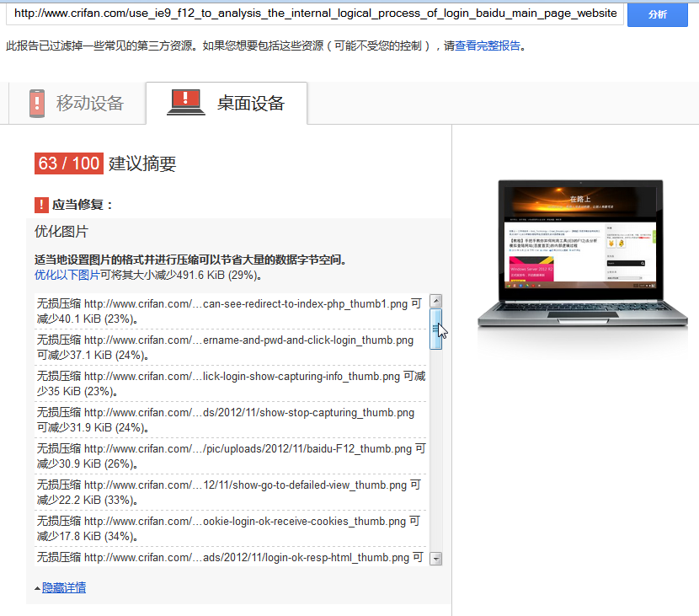Open the 优化以下图片 link
The height and width of the screenshot is (616, 699).
(67, 275)
